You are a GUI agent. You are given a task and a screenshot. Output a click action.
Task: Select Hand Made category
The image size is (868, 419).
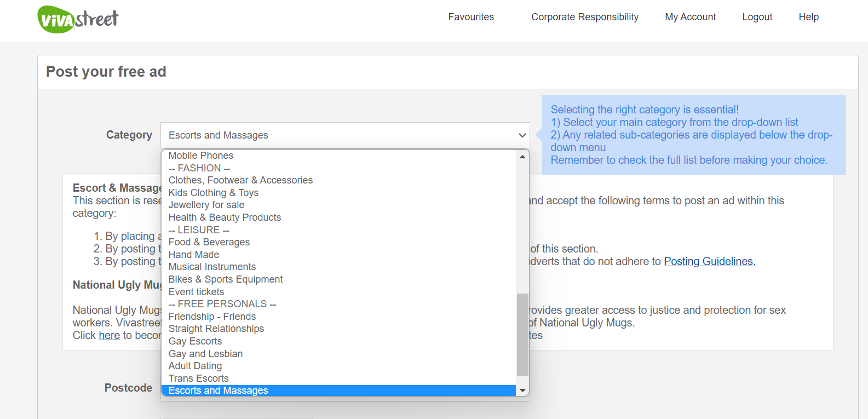tap(338, 255)
